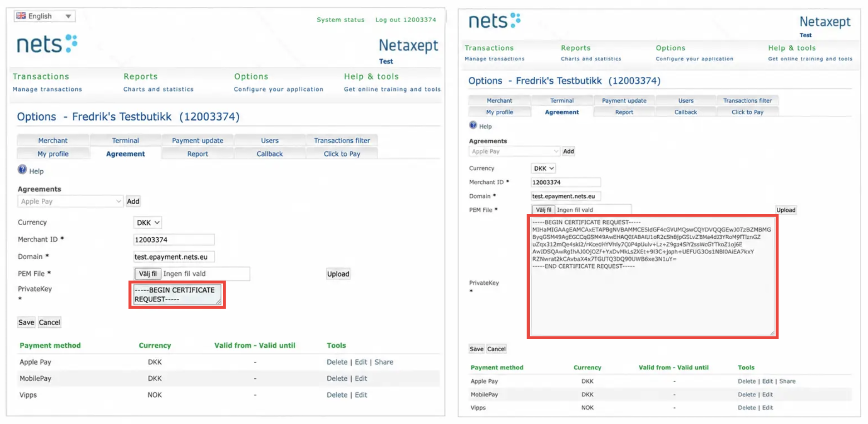868x424 pixels.
Task: Open the Report tab in left panel
Action: 197,154
